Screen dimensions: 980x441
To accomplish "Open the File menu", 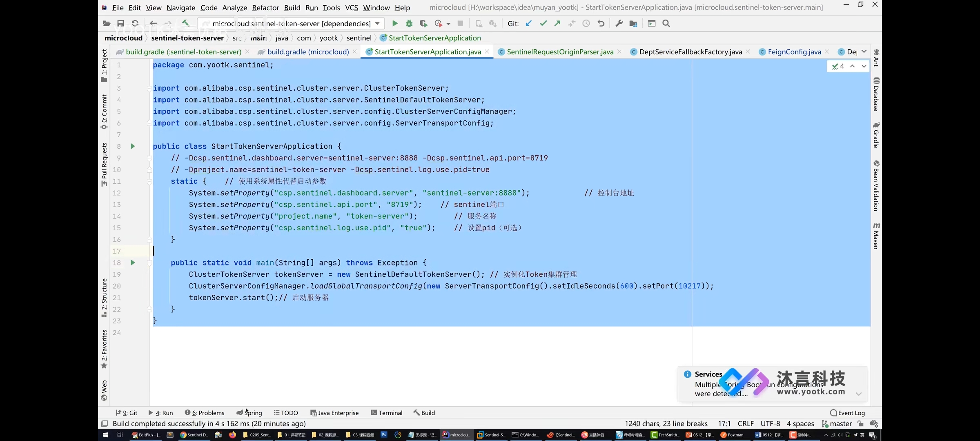I will 118,8.
